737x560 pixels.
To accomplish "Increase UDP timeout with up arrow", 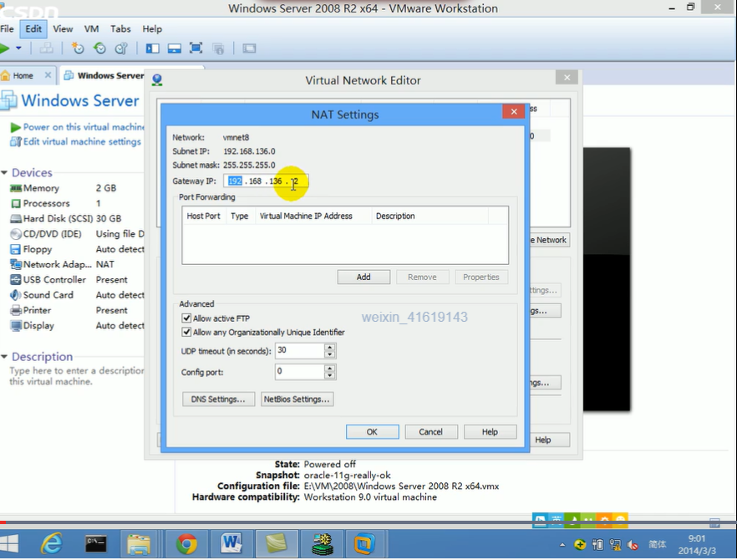I will click(330, 347).
